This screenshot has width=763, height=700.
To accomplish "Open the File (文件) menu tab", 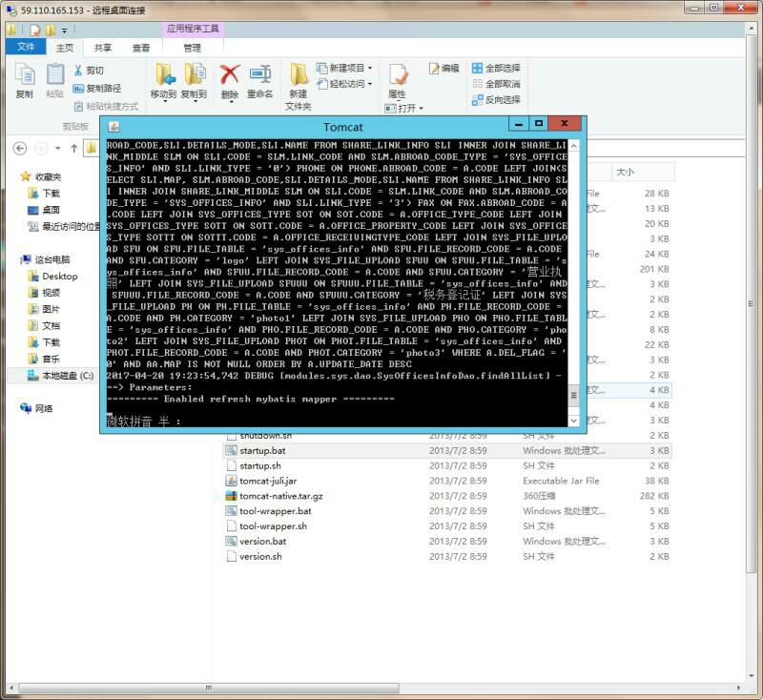I will click(x=26, y=48).
